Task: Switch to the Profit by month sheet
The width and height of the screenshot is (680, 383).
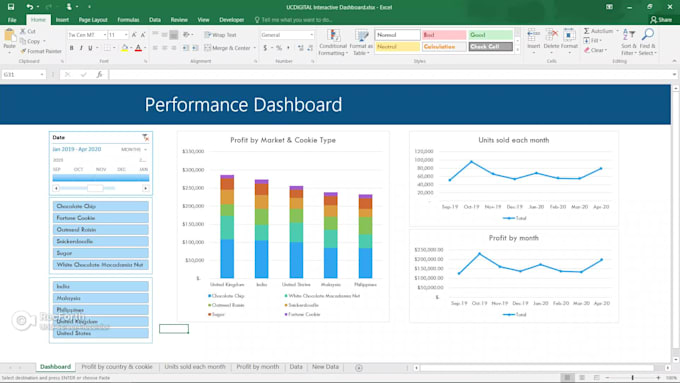Action: tap(258, 367)
